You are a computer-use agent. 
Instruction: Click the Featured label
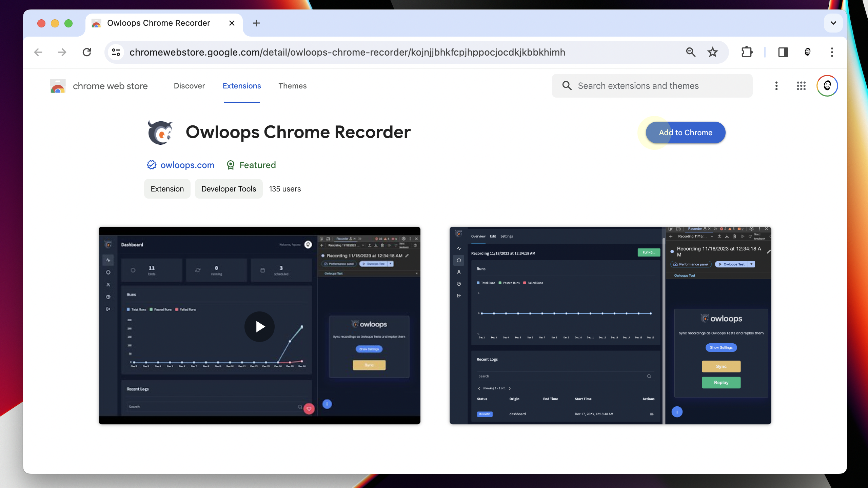click(x=258, y=165)
